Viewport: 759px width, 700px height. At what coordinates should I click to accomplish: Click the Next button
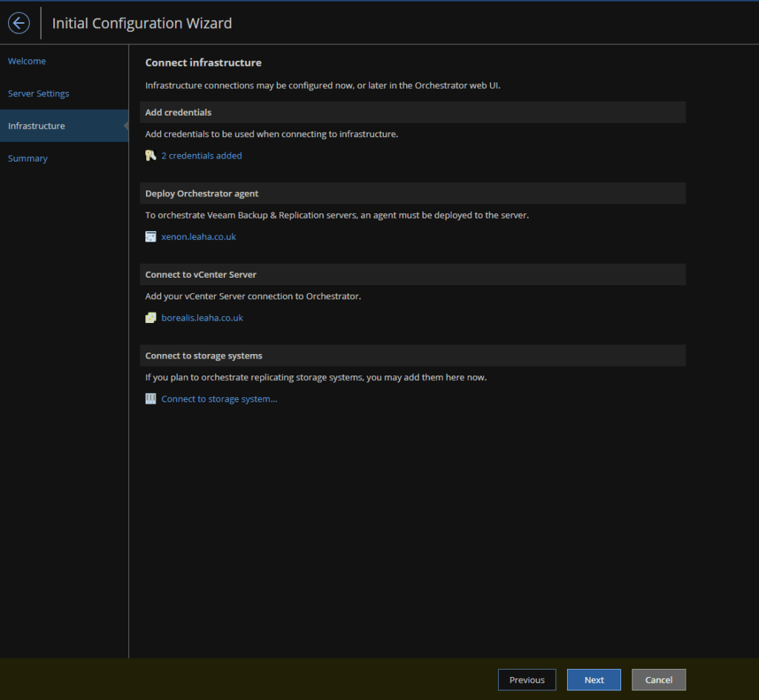pyautogui.click(x=594, y=680)
